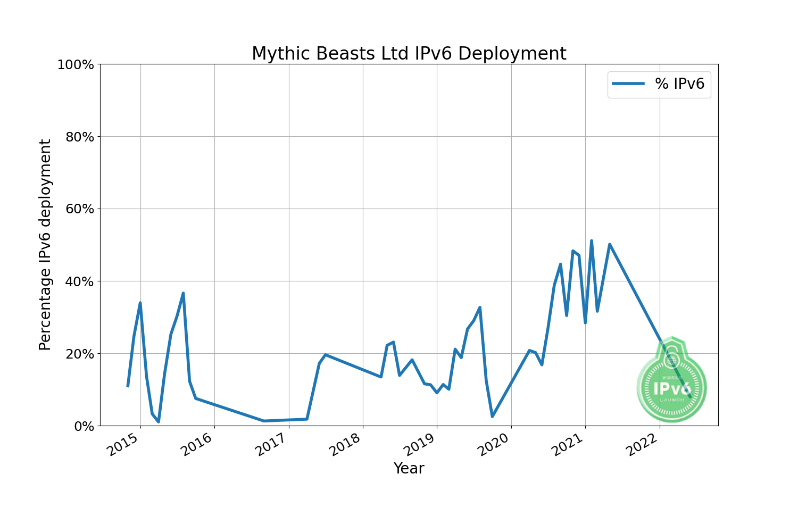Image resolution: width=798 pixels, height=532 pixels.
Task: Click the '% IPv6' legend label
Action: click(x=679, y=84)
